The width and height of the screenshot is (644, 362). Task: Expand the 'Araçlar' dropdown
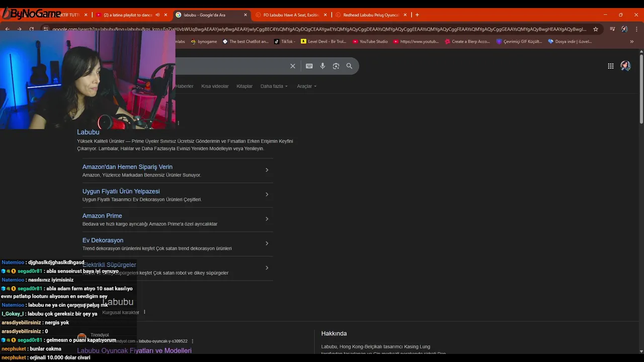pyautogui.click(x=306, y=86)
